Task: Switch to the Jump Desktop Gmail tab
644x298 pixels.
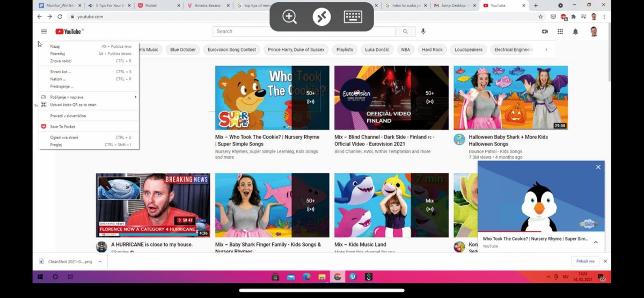Action: [454, 5]
